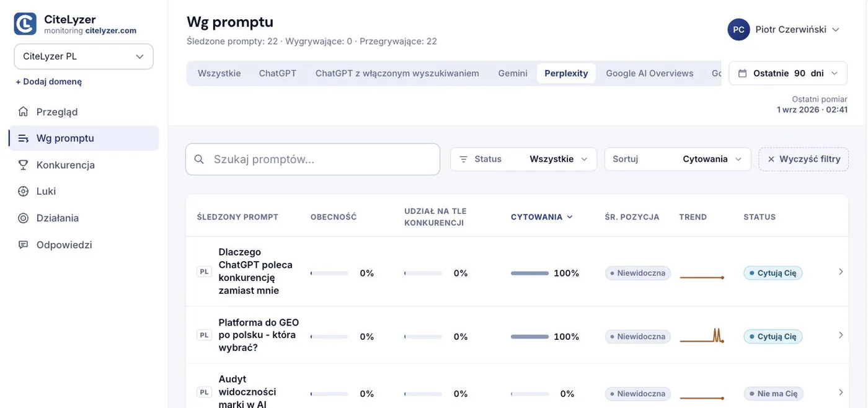The height and width of the screenshot is (408, 868).
Task: Switch to the Gemini tab
Action: tap(513, 73)
